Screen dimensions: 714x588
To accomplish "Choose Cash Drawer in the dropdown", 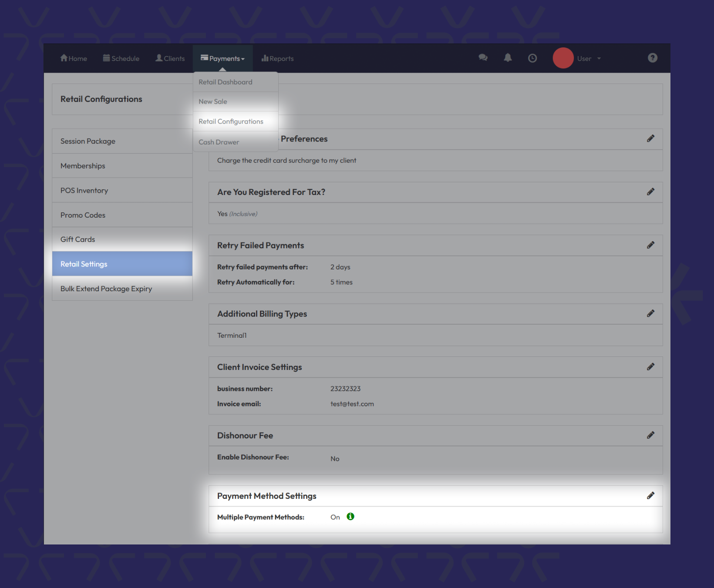I will pyautogui.click(x=219, y=142).
